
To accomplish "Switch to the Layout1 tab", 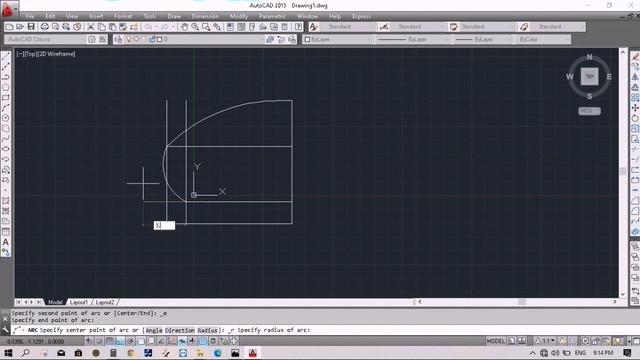I will [78, 302].
